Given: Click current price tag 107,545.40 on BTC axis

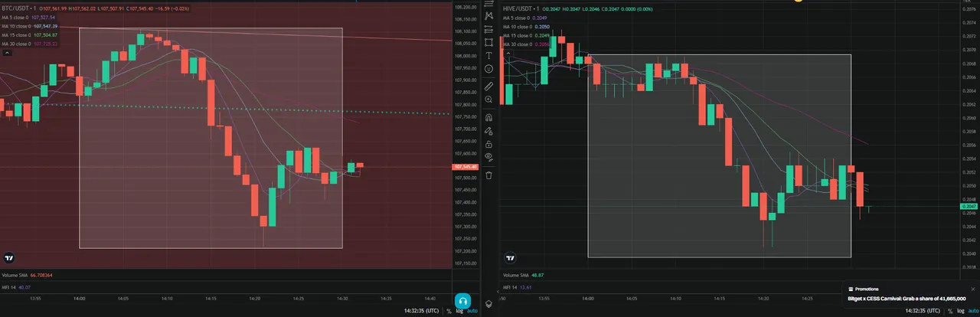Looking at the screenshot, I should click(x=466, y=166).
